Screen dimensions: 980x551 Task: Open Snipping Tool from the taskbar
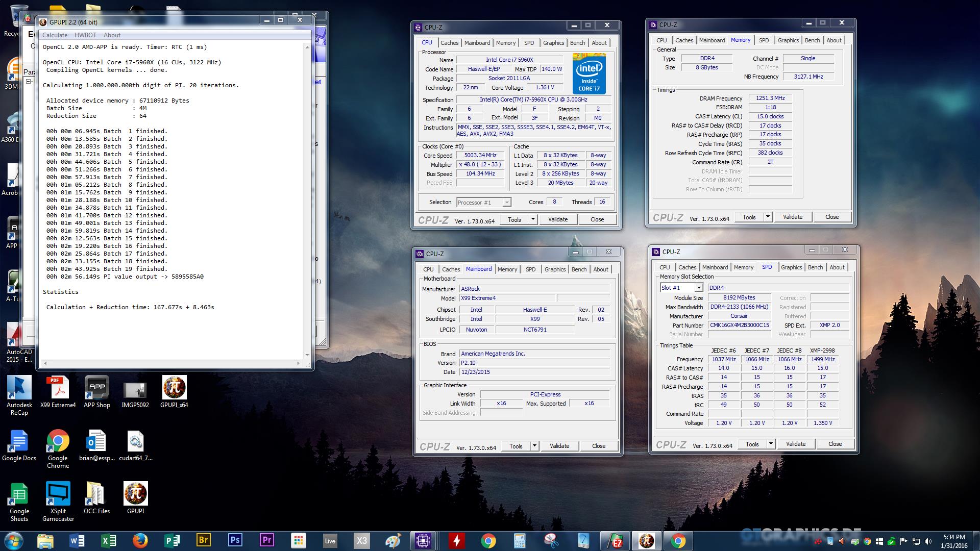[x=551, y=541]
